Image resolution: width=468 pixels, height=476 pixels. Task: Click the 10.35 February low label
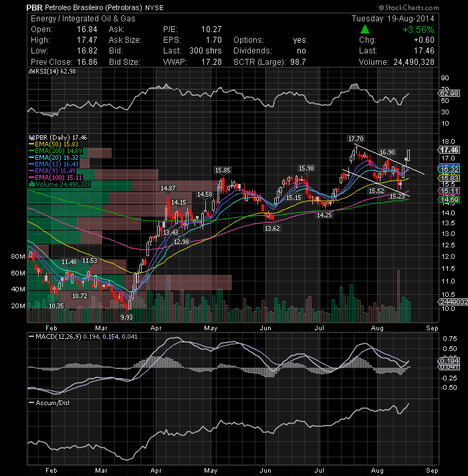(x=56, y=306)
